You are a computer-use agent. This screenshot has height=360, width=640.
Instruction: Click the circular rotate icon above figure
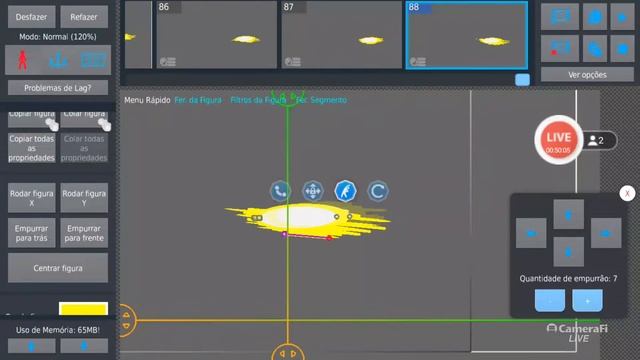pyautogui.click(x=378, y=191)
